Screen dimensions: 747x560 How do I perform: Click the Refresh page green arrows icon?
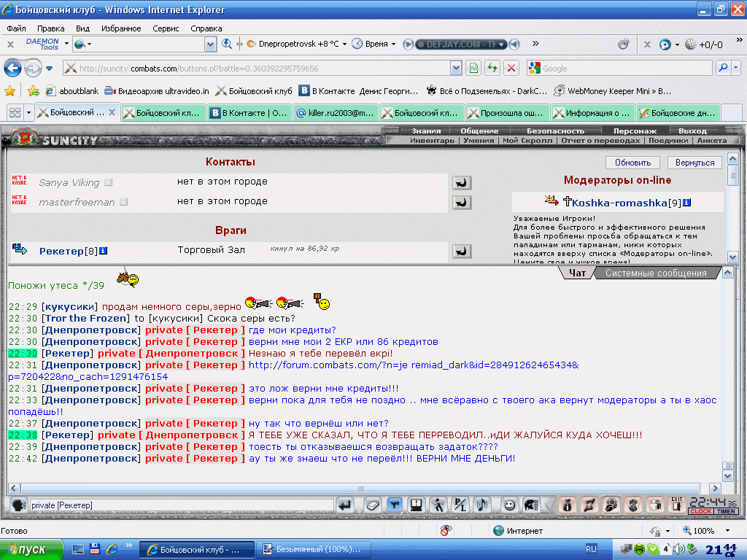point(492,68)
